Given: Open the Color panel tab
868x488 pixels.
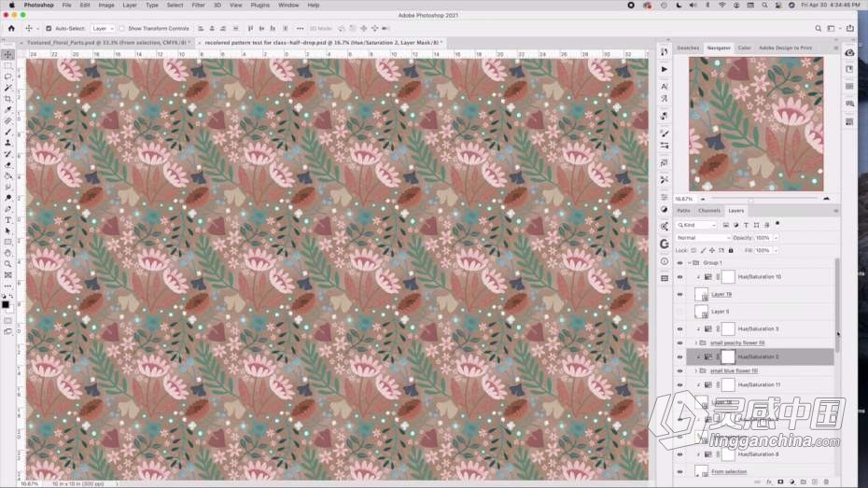Looking at the screenshot, I should pos(744,49).
